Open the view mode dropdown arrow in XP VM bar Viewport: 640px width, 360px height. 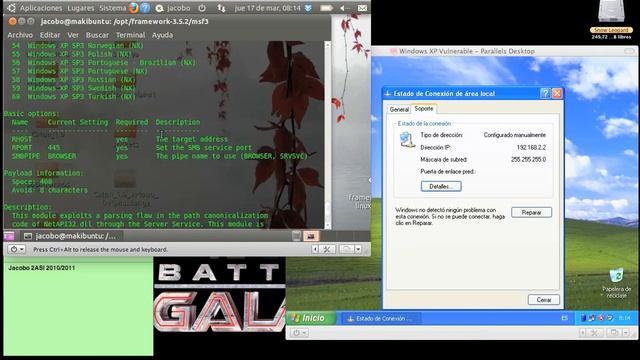(x=626, y=333)
